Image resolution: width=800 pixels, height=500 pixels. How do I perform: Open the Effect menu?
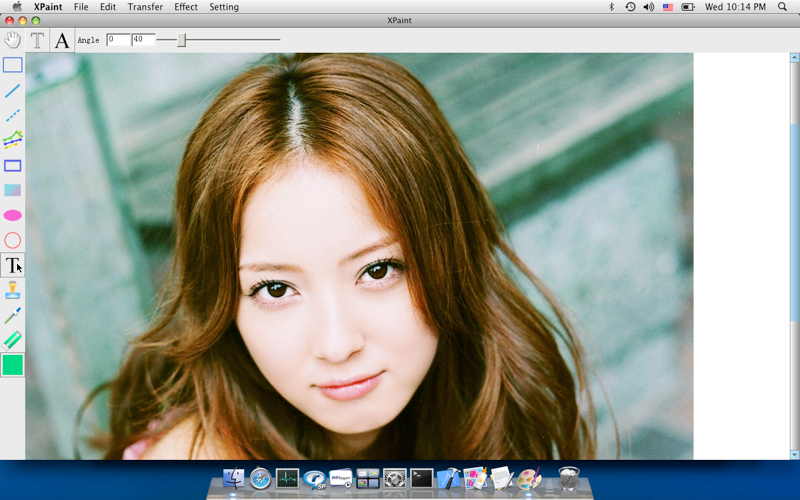pyautogui.click(x=186, y=7)
